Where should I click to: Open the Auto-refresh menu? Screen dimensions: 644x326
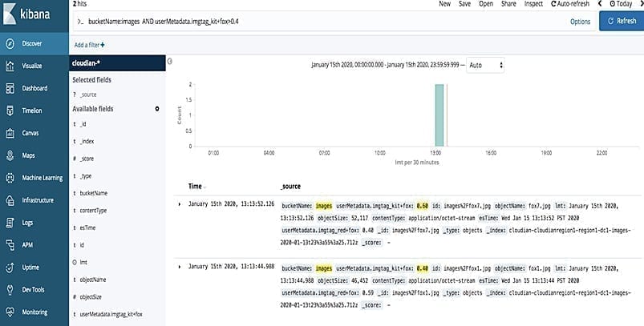[x=570, y=4]
